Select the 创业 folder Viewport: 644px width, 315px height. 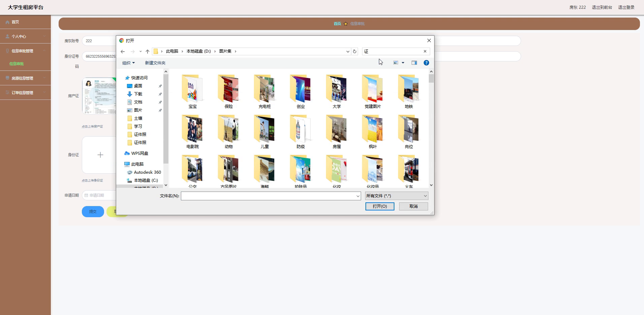301,91
